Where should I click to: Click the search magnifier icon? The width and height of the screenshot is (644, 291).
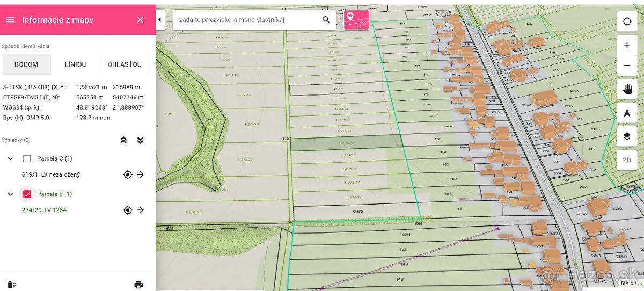point(326,20)
